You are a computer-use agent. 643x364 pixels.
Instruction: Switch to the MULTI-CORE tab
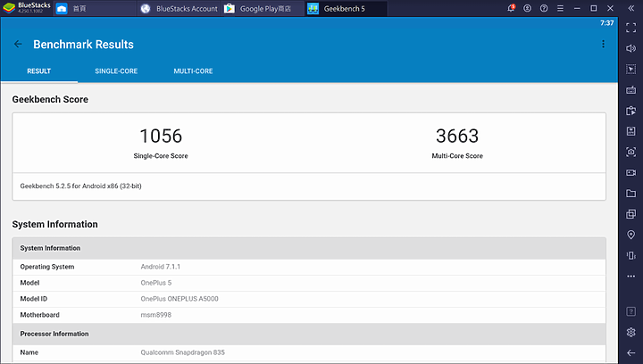click(x=193, y=71)
